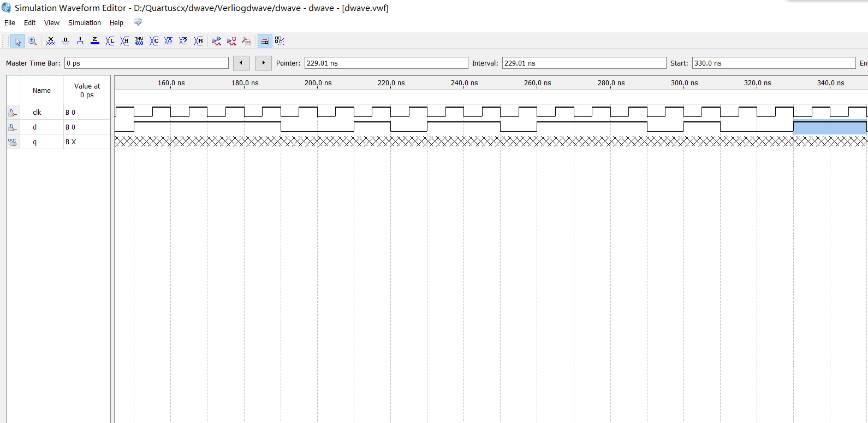
Task: Click the "Value at 0 ps" column header
Action: [87, 91]
